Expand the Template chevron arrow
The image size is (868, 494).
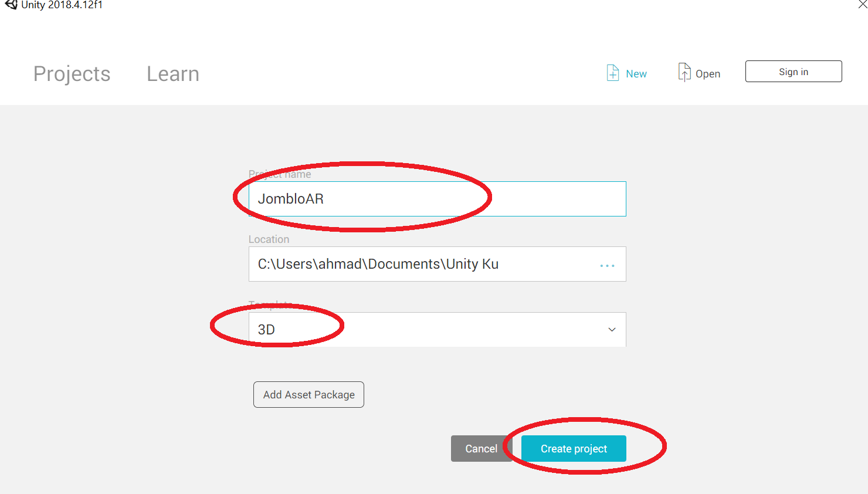pos(612,330)
